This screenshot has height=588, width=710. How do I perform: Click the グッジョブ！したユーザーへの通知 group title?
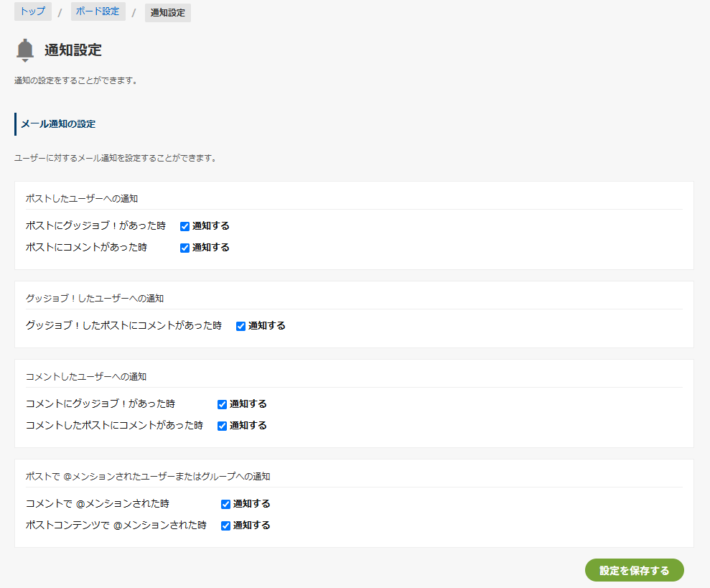(95, 298)
